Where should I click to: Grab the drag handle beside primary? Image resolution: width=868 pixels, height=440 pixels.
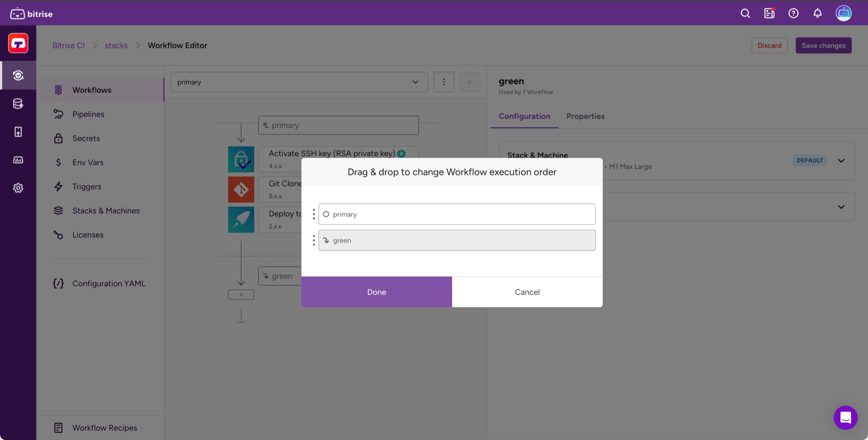coord(314,214)
